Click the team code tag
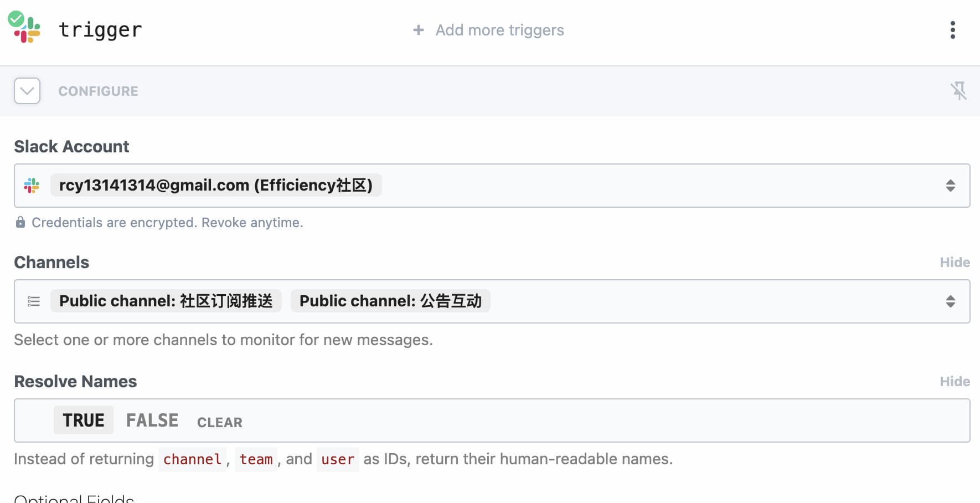The width and height of the screenshot is (980, 503). pos(256,459)
